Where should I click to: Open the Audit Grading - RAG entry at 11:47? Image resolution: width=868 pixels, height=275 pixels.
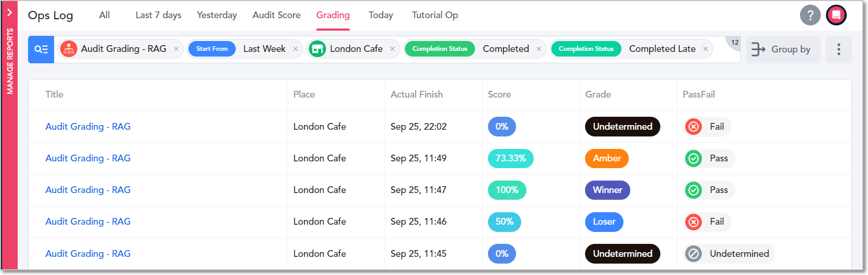pos(88,190)
